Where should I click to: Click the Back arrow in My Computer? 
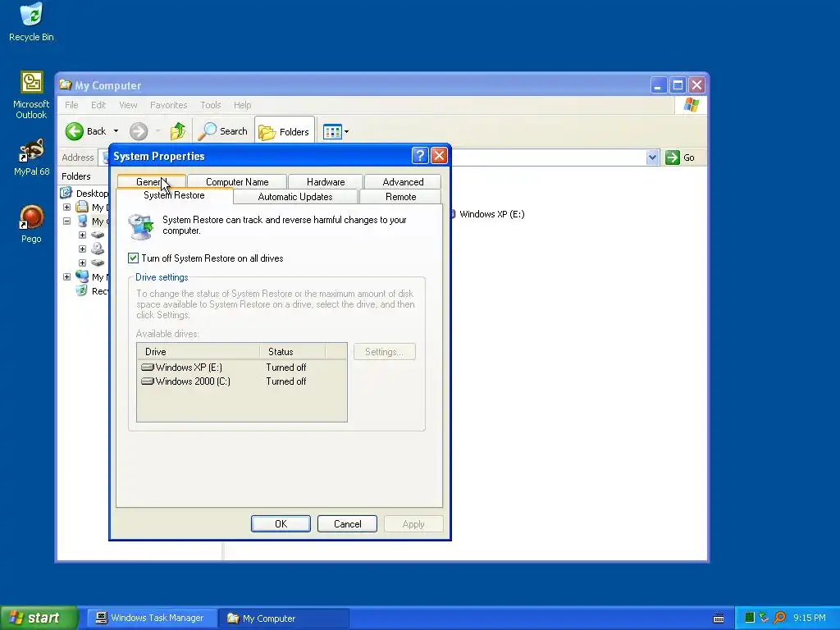[x=75, y=131]
